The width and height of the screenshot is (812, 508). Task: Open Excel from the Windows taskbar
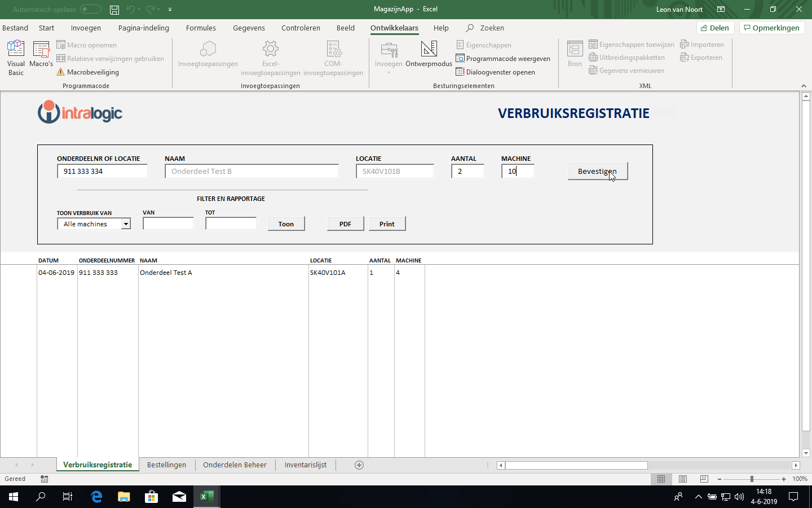[x=206, y=497]
